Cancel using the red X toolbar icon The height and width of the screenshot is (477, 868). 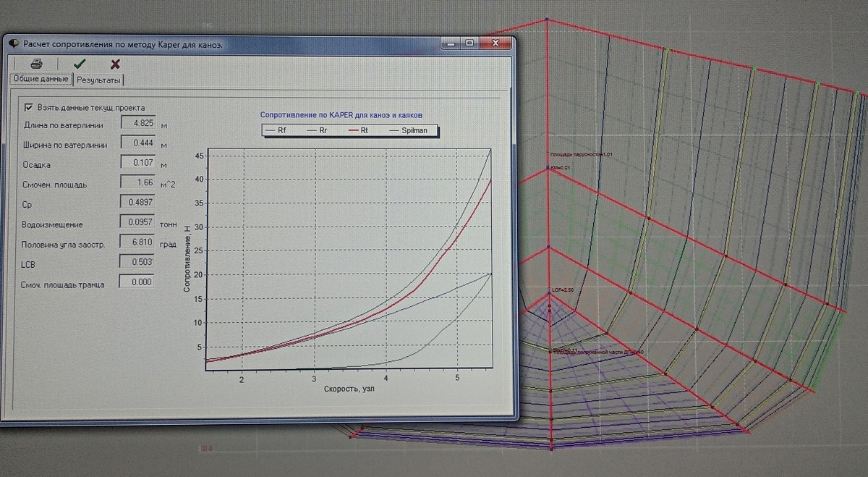[115, 64]
